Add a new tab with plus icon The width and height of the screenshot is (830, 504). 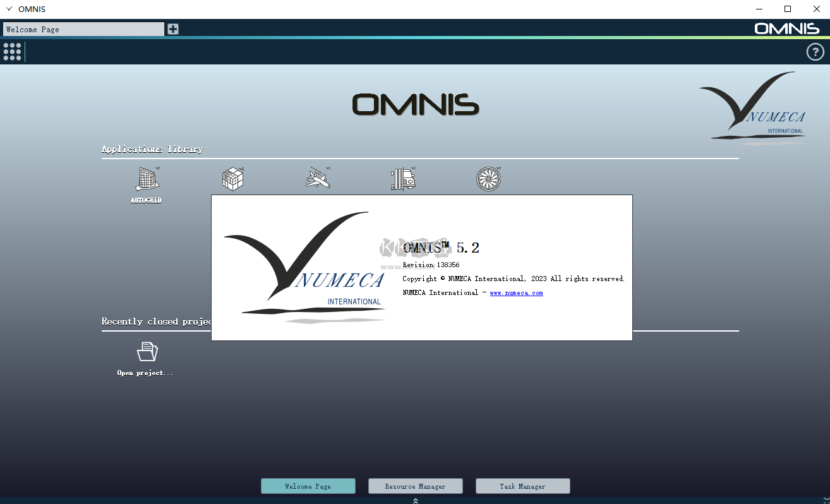172,29
